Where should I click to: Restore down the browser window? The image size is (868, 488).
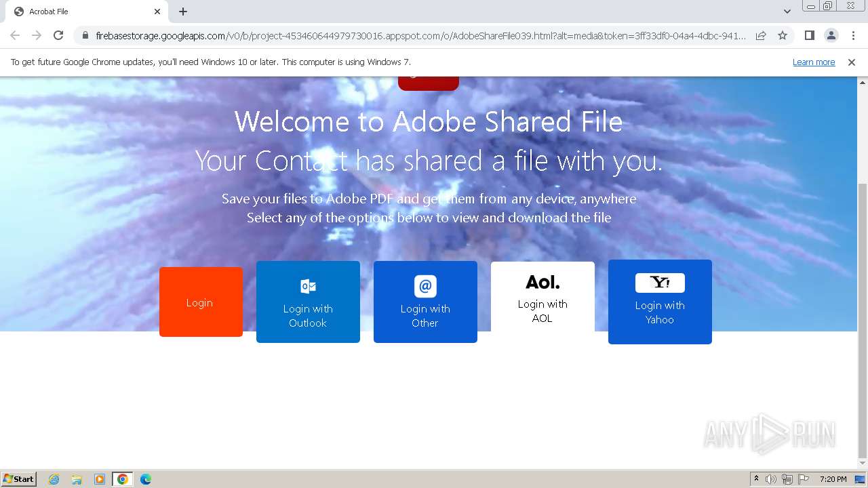tap(828, 5)
